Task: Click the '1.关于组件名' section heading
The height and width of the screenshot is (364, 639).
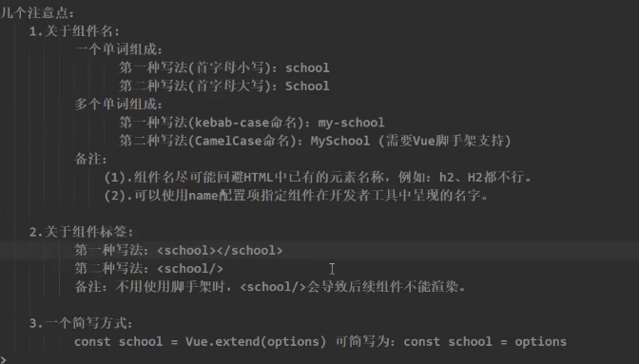Action: 74,31
